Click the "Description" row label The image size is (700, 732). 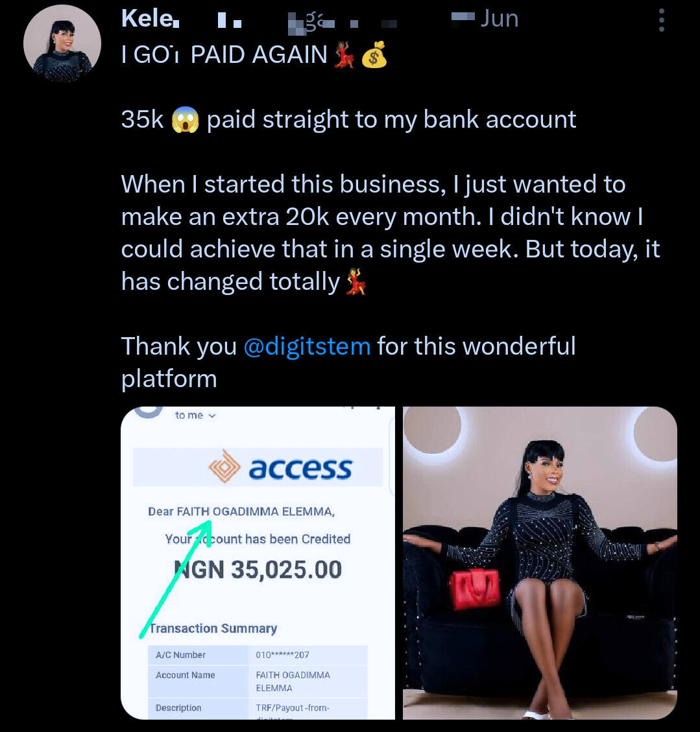coord(178,708)
